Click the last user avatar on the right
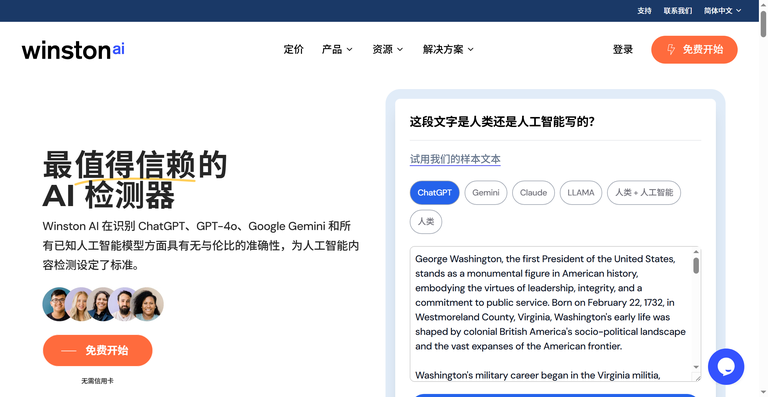This screenshot has width=768, height=397. pos(147,304)
